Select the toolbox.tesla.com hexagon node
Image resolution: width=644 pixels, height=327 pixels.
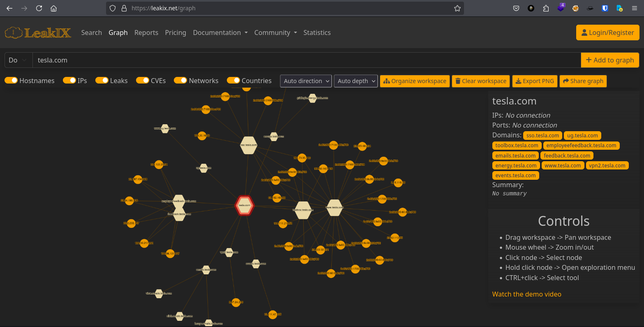[303, 210]
